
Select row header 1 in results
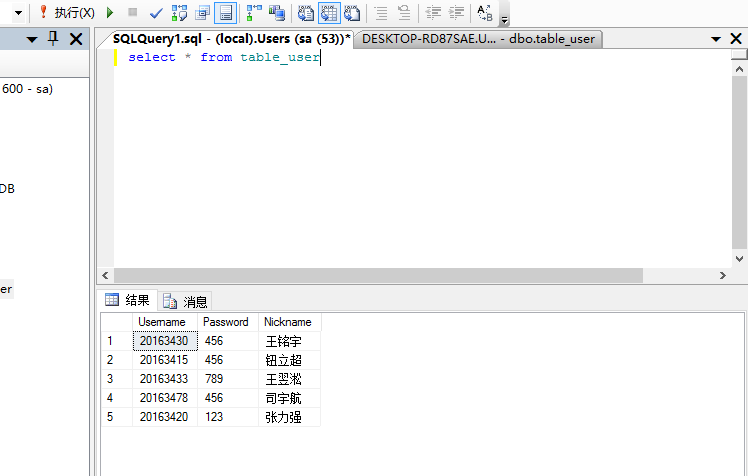[x=116, y=341]
